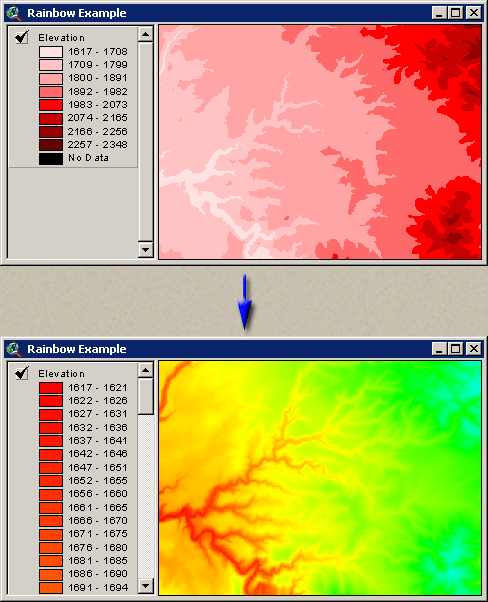This screenshot has width=488, height=602.
Task: Click the 1691 - 1694 orange swatch
Action: click(x=51, y=588)
